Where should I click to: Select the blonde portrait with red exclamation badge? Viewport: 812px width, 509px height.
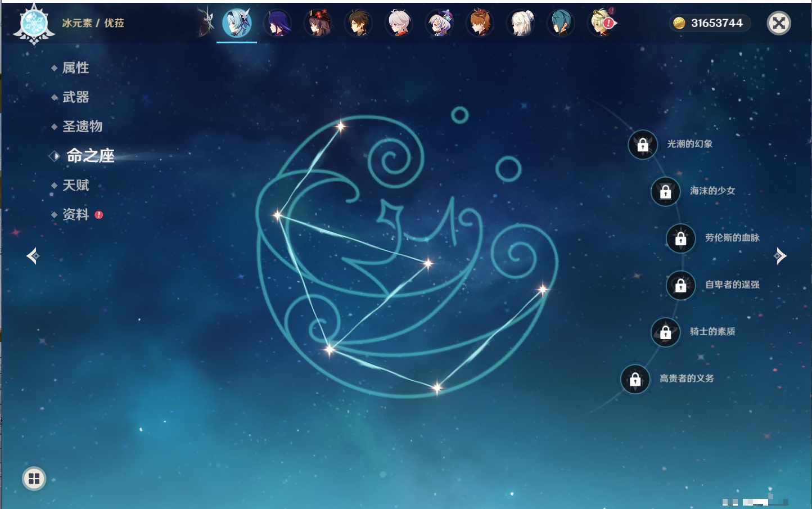coord(602,24)
